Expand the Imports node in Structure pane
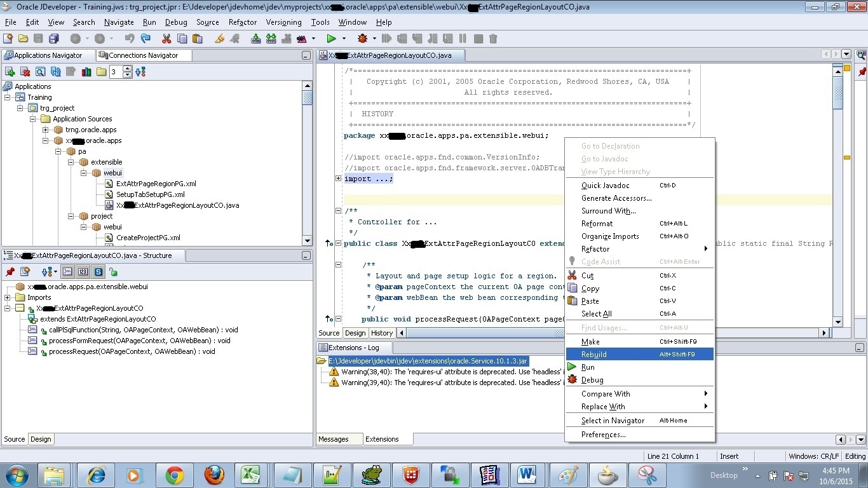Screen dimensions: 868x488 (8, 297)
